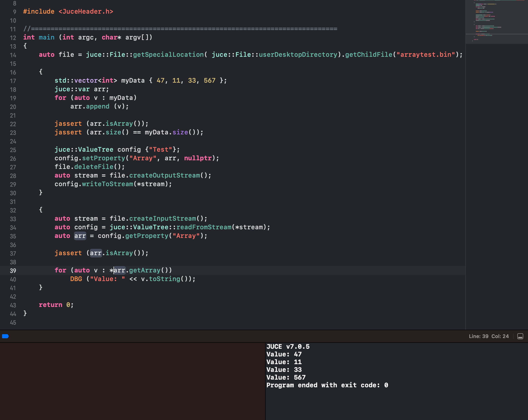Image resolution: width=528 pixels, height=420 pixels.
Task: Click the Line 39 Col 24 indicator
Action: click(x=489, y=336)
